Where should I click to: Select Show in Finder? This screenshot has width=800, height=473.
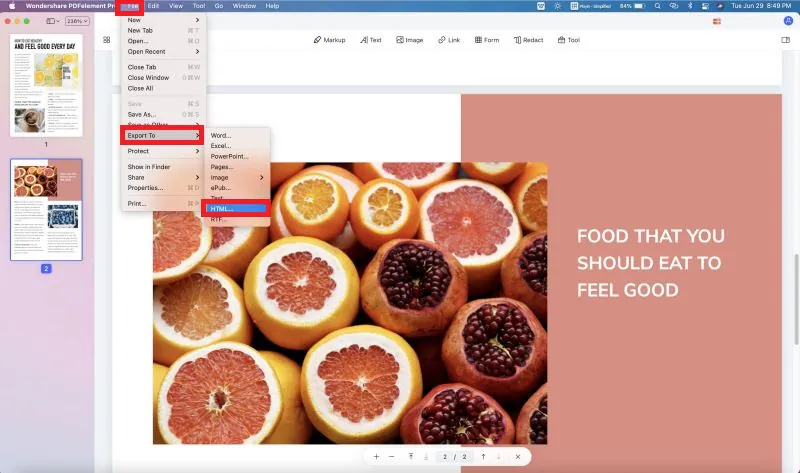point(163,167)
